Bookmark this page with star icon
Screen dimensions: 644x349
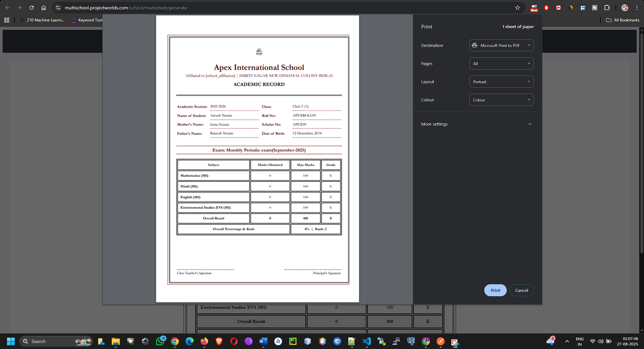pos(517,8)
